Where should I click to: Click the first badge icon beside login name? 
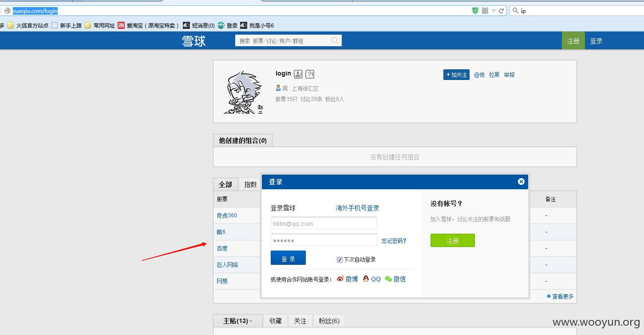coord(298,74)
